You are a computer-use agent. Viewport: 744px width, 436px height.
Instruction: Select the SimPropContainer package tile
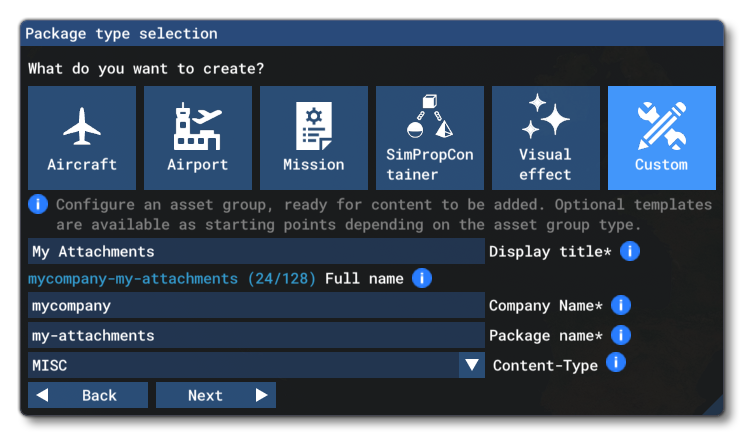coord(430,138)
